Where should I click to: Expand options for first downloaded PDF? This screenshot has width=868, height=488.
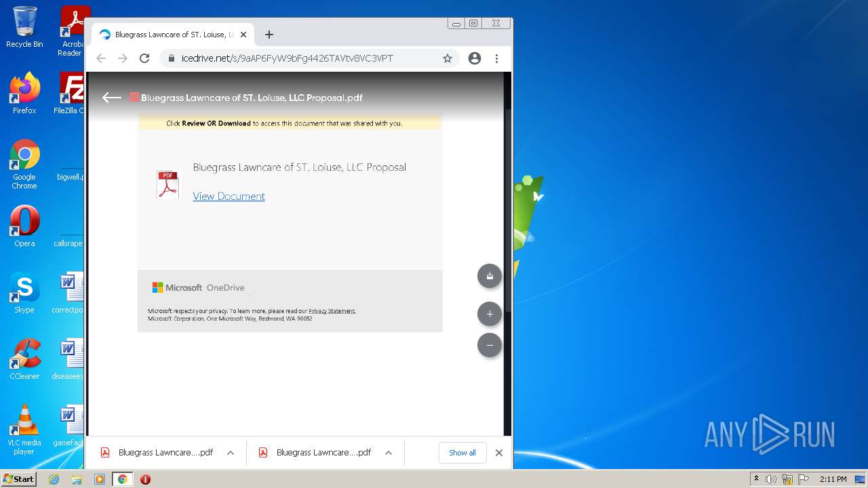coord(231,453)
